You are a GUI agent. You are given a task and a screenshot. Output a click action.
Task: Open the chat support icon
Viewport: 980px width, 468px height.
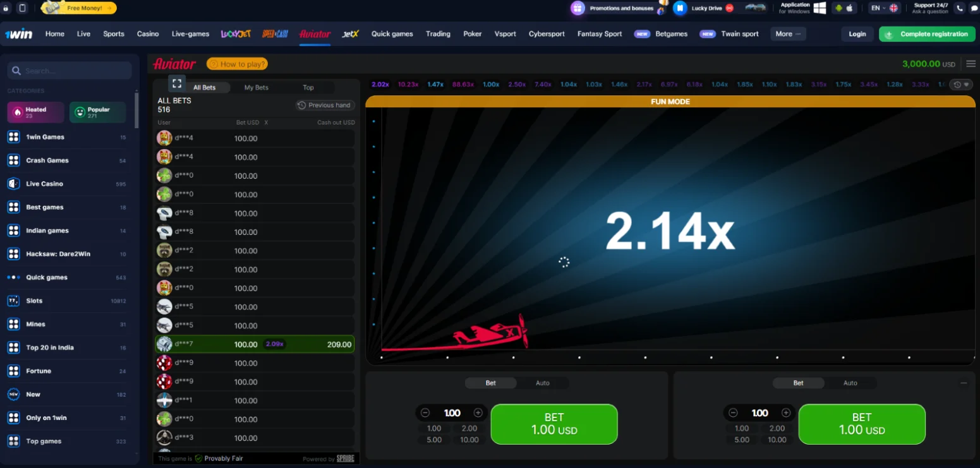tap(973, 8)
